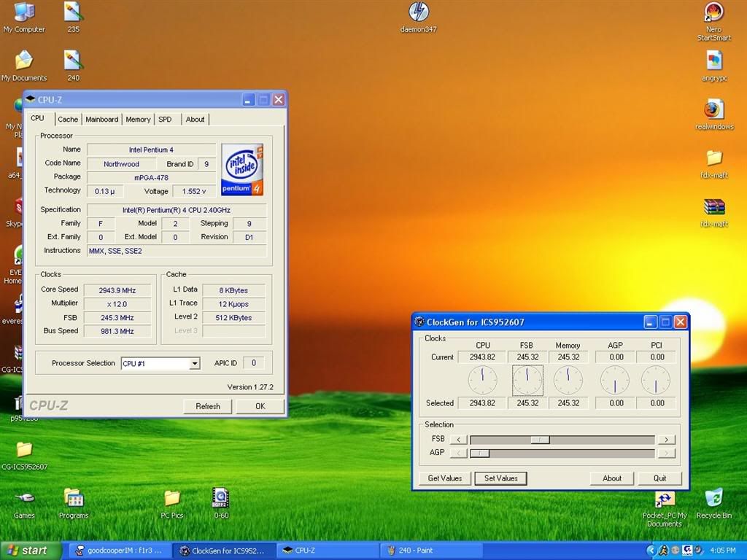Click OK button in CPU-Z

pos(260,406)
